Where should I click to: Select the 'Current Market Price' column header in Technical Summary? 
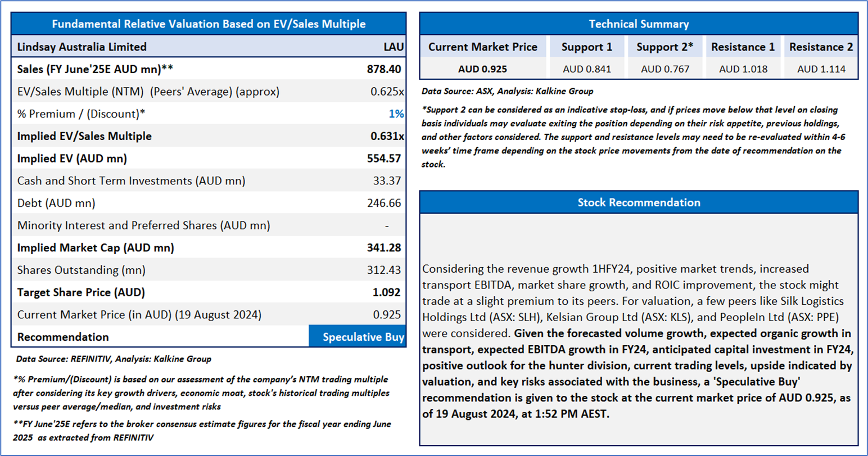[x=483, y=47]
